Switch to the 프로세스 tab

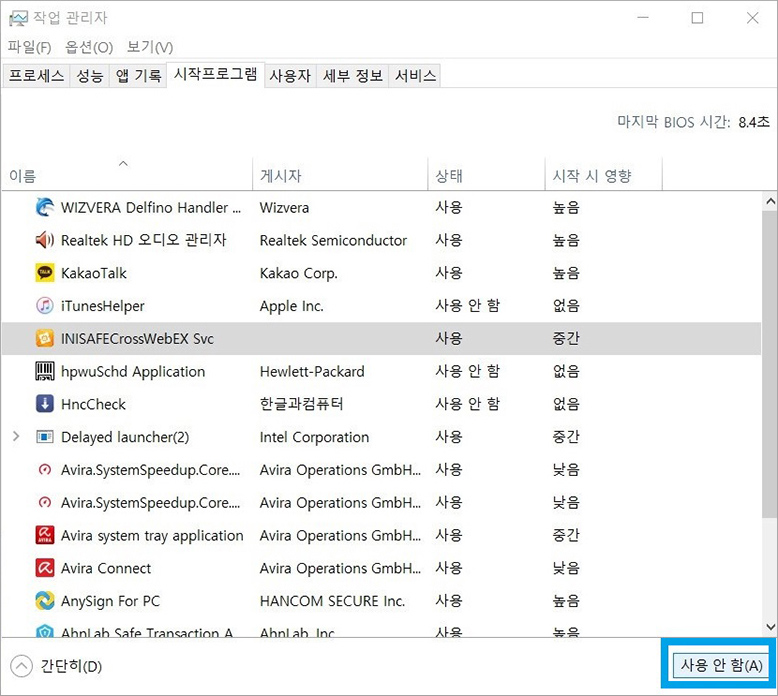pyautogui.click(x=36, y=75)
